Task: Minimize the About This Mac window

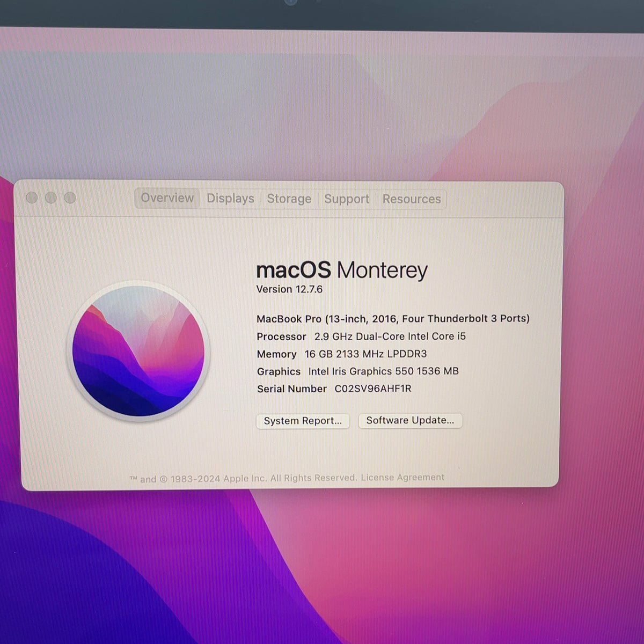Action: [x=51, y=197]
